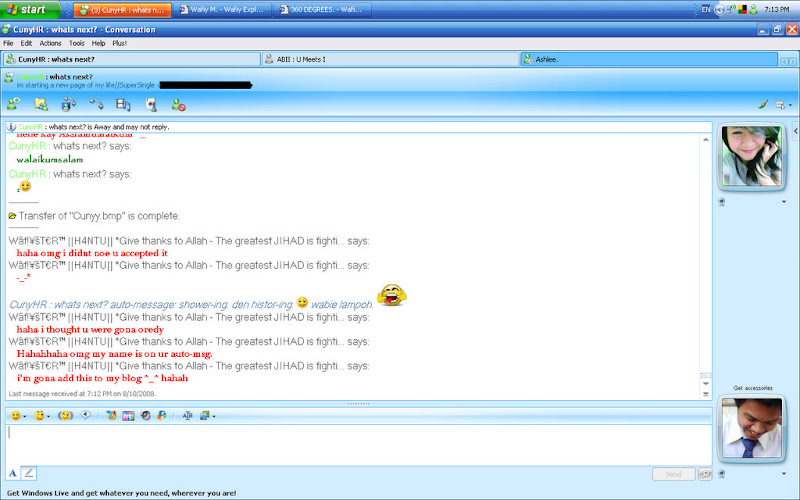Screen dimensions: 800x500
Task: Click the Start button
Action: 30,9
